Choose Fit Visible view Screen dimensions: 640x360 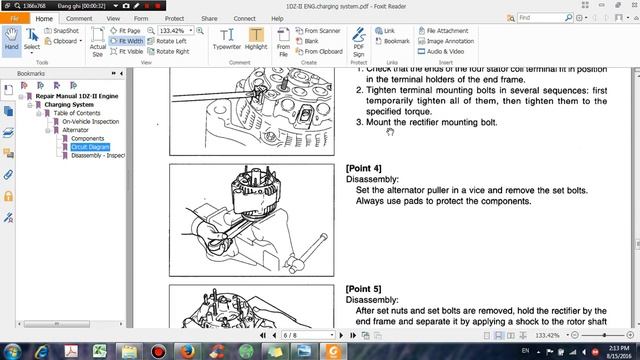127,51
